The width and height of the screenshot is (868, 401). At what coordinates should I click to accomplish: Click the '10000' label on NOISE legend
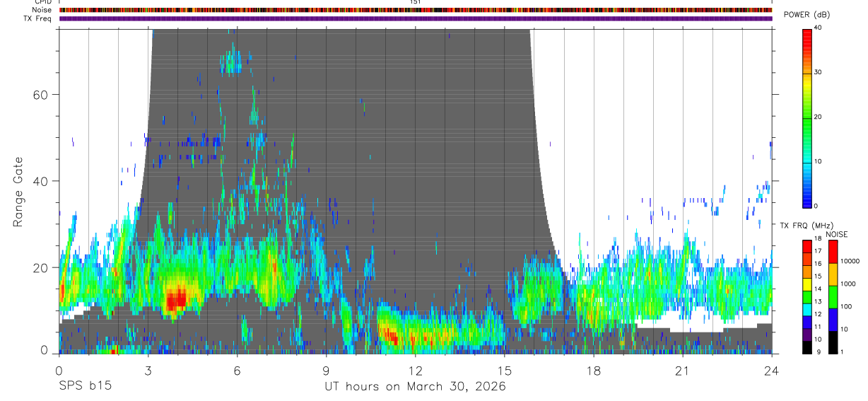click(850, 261)
